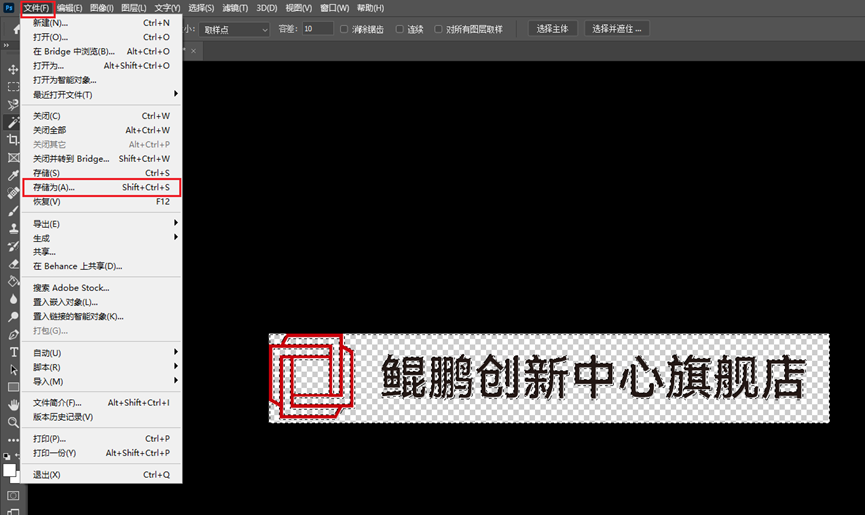
Task: Expand the 自动(U) submenu
Action: [x=101, y=352]
